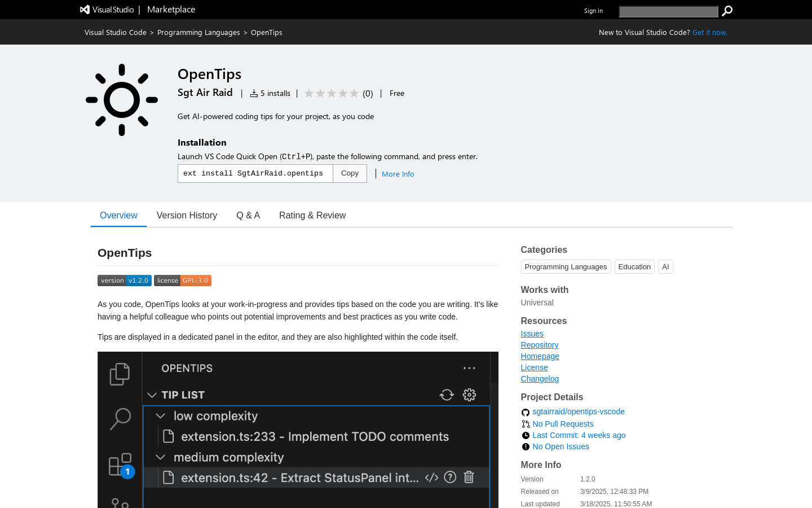Click the search icon in the VS Code sidebar image
The width and height of the screenshot is (812, 508).
pyautogui.click(x=120, y=419)
